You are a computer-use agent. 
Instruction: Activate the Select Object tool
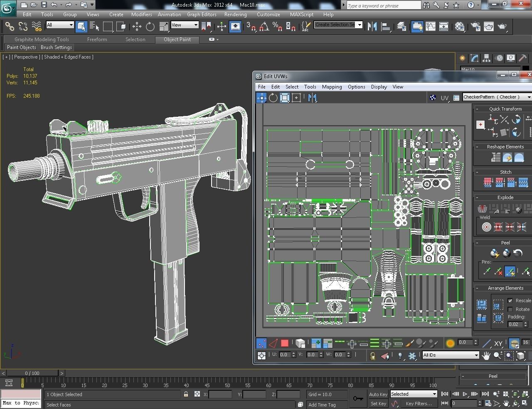tap(81, 27)
